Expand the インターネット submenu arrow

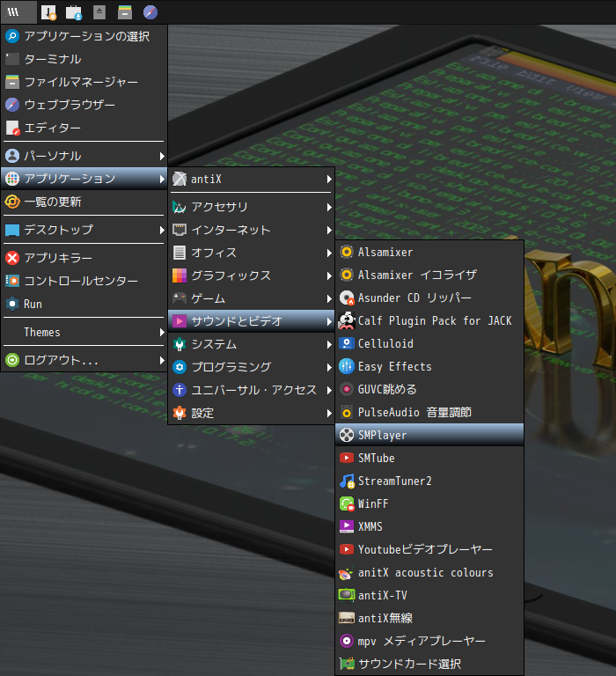(x=329, y=230)
